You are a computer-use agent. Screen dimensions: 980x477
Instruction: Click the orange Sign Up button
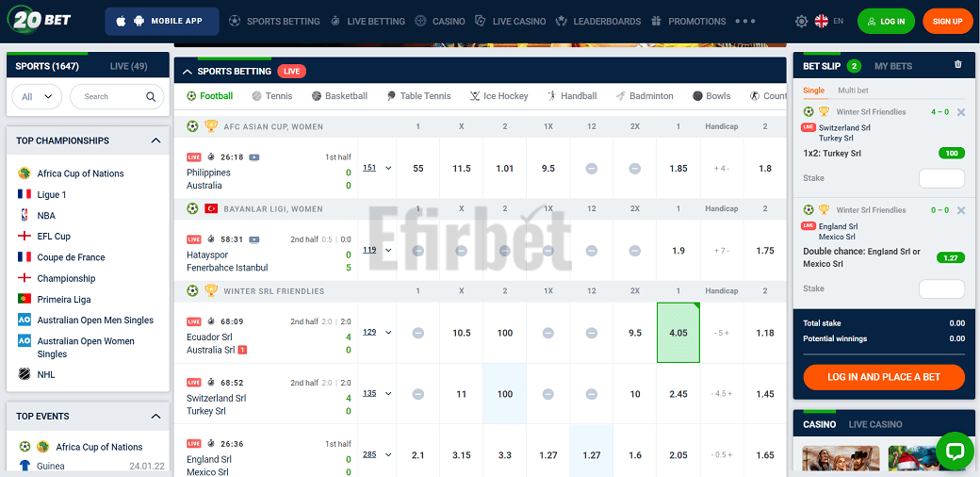(x=948, y=22)
